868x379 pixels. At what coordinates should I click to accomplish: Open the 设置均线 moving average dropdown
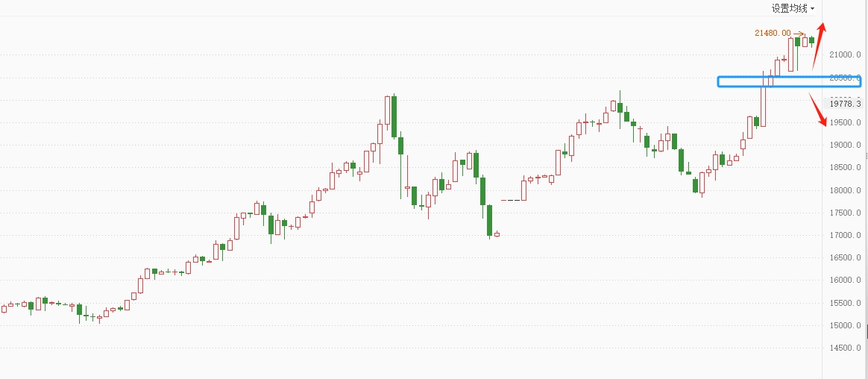(x=793, y=8)
